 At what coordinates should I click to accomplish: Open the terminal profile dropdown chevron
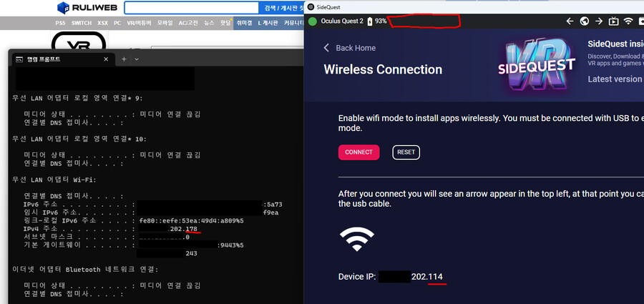[x=137, y=59]
